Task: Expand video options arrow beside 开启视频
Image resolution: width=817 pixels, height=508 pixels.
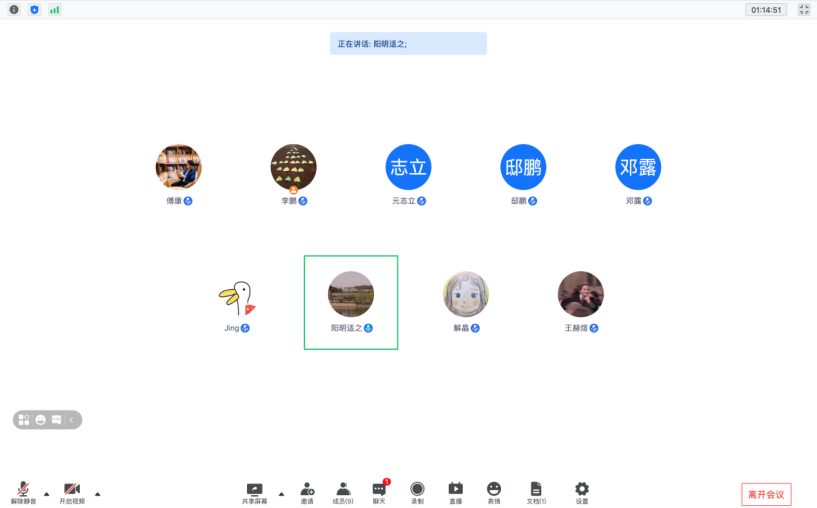Action: (97, 493)
